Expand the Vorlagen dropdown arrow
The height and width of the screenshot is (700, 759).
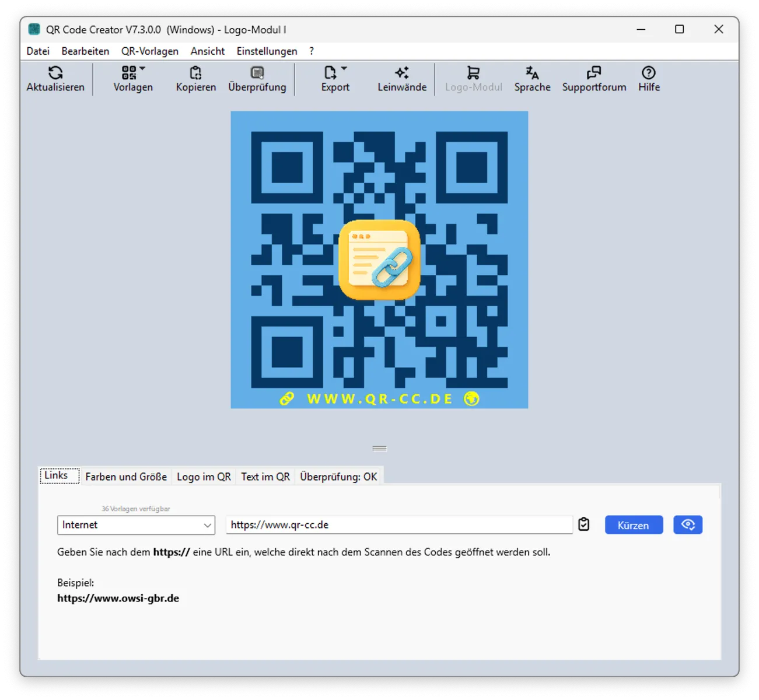143,69
